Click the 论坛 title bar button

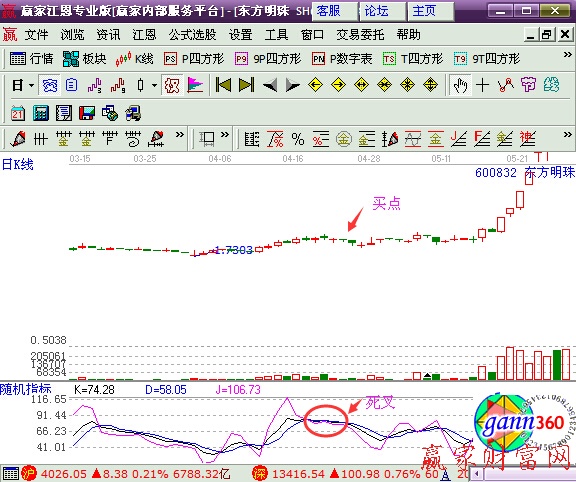[x=382, y=11]
